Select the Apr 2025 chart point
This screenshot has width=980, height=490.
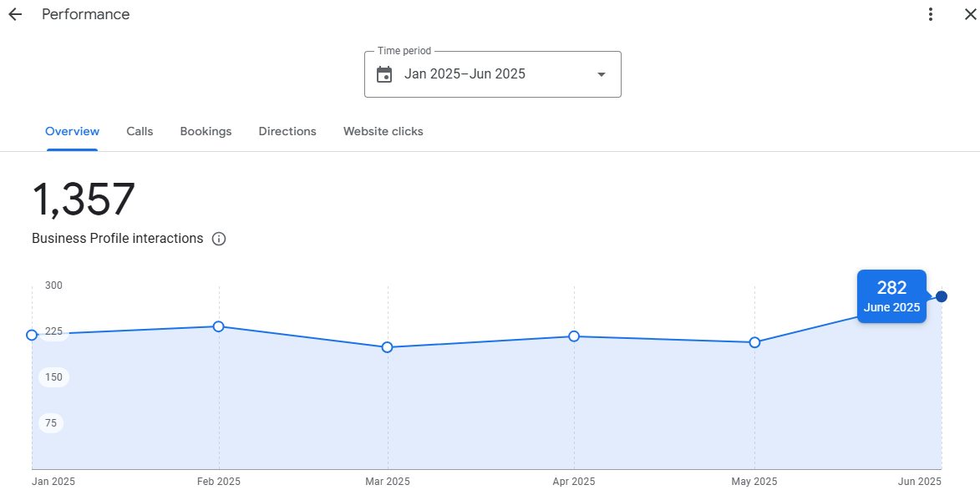click(x=574, y=336)
